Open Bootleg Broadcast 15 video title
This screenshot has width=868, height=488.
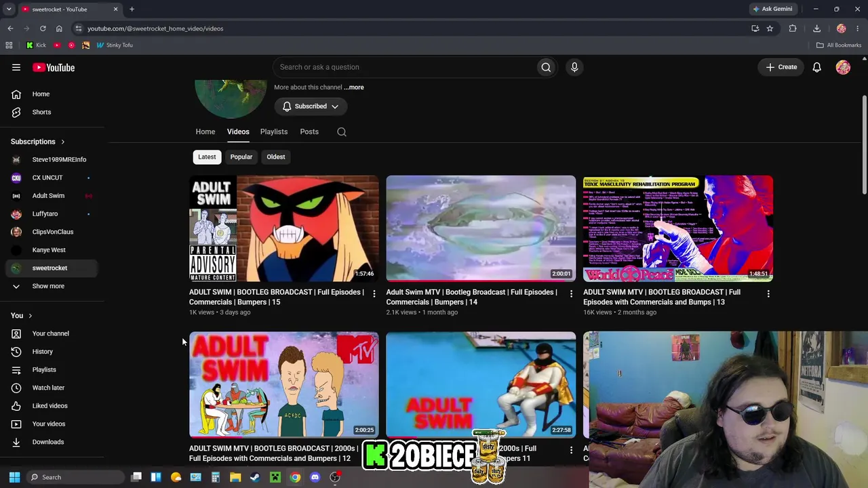coord(277,298)
